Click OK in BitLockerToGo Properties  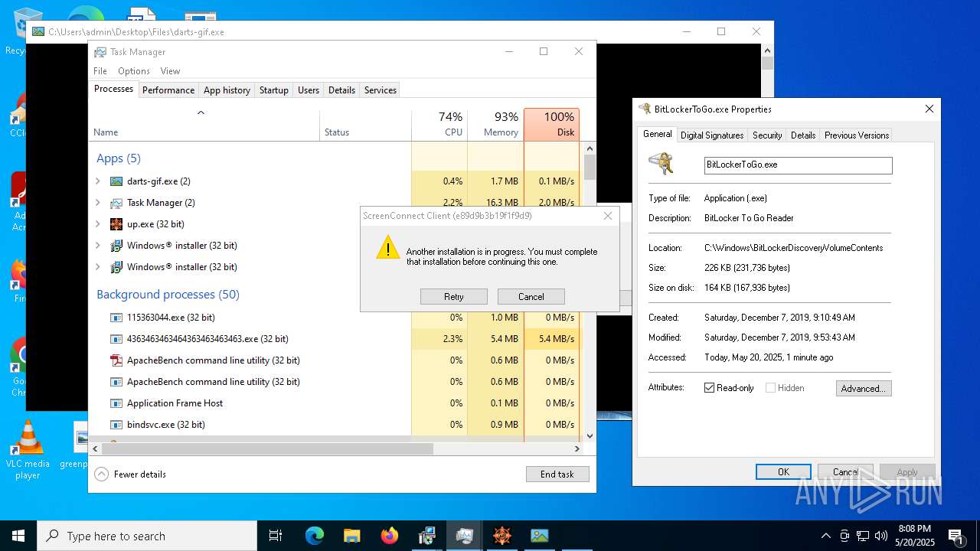click(783, 471)
